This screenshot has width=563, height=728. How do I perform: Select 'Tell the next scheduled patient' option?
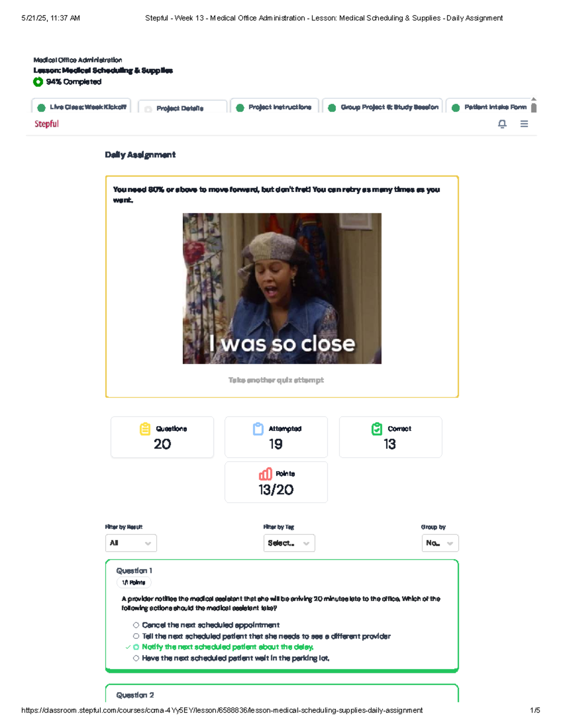[x=136, y=636]
